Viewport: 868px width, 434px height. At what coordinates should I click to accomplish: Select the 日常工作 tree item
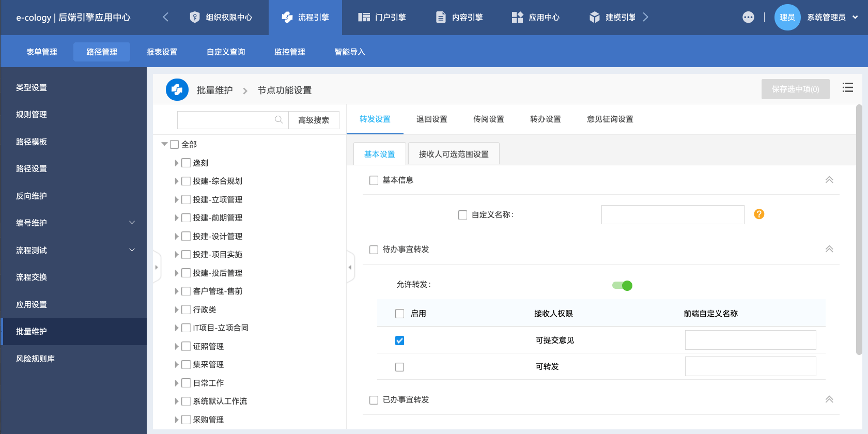coord(208,383)
